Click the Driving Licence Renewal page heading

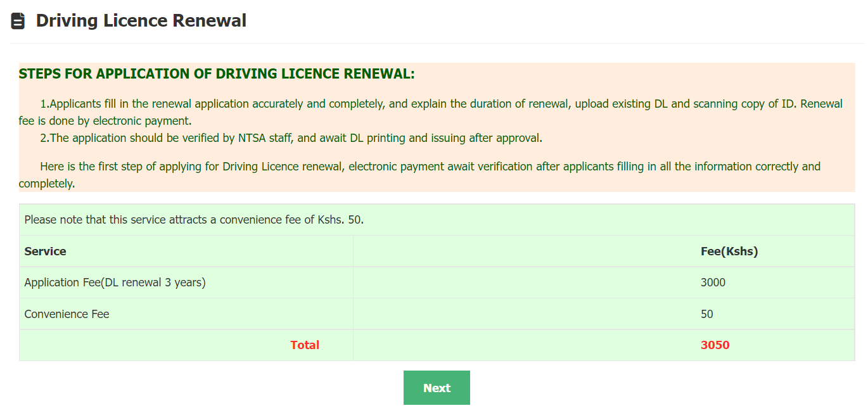tap(141, 21)
